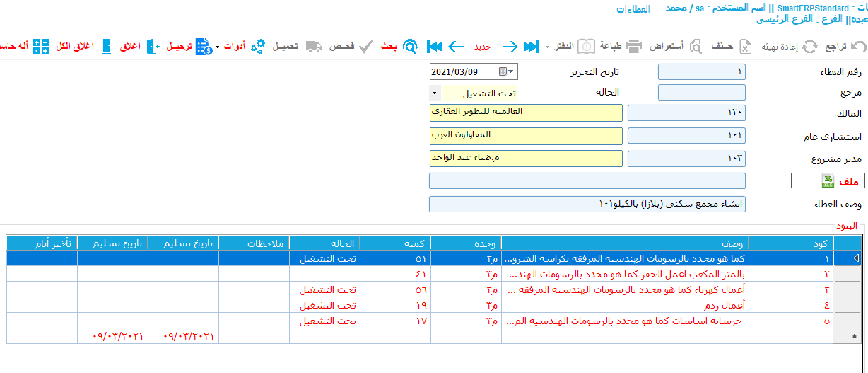
Task: Click the طباعة printer icon
Action: pyautogui.click(x=634, y=47)
